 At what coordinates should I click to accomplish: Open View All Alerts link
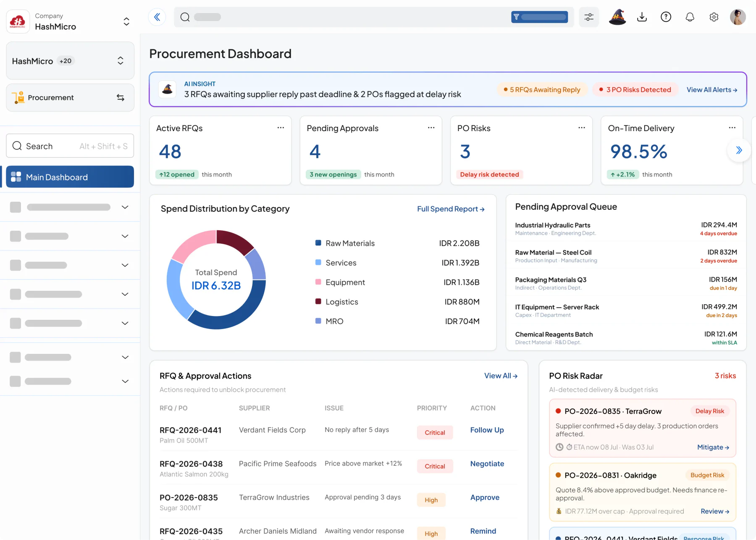point(712,90)
